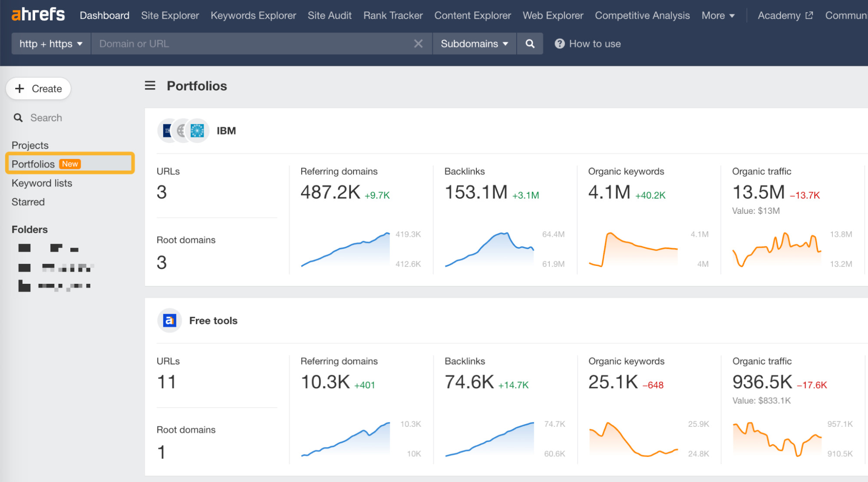Click the plus icon on the Create button
This screenshot has height=482, width=868.
tap(20, 88)
